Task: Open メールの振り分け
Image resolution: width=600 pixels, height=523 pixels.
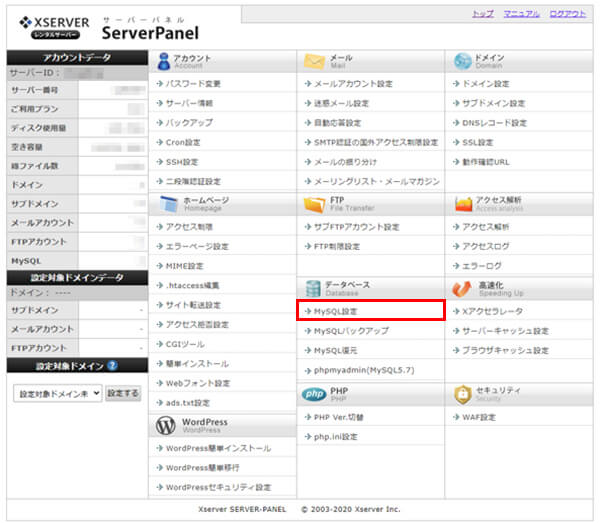Action: pos(345,162)
